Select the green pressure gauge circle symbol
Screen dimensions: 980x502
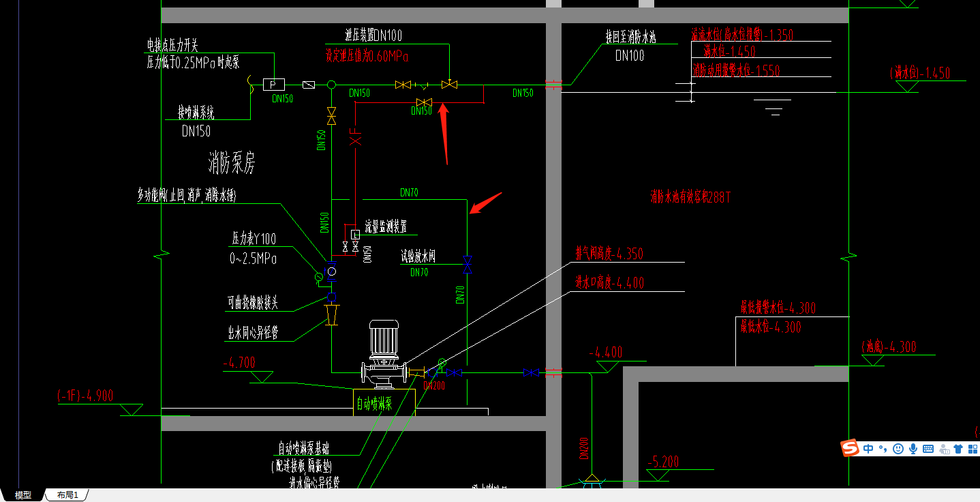point(318,277)
